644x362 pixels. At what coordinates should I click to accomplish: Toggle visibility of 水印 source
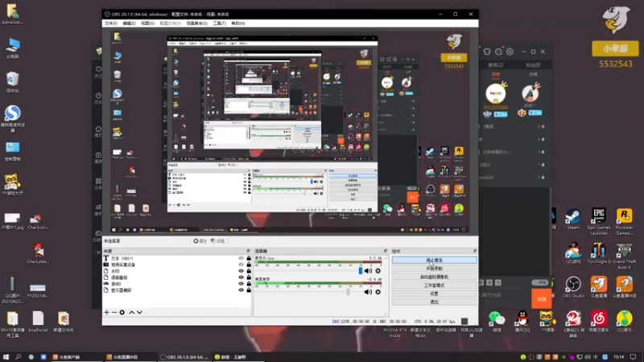(x=241, y=271)
